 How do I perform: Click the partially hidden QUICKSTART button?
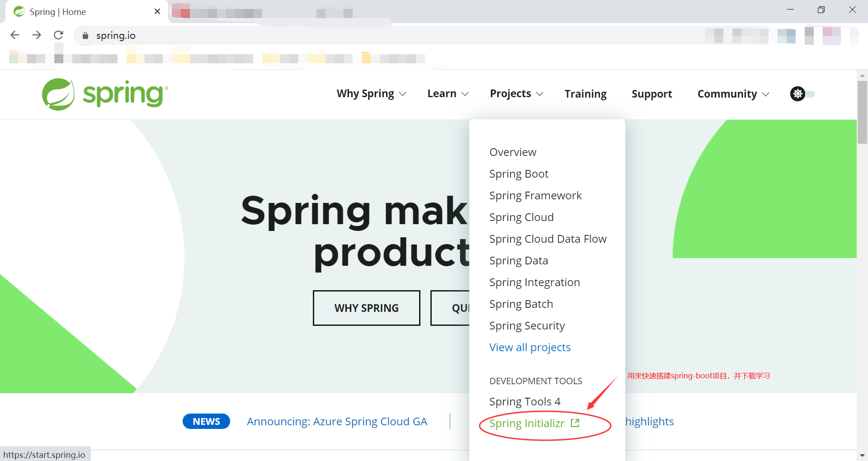click(450, 308)
